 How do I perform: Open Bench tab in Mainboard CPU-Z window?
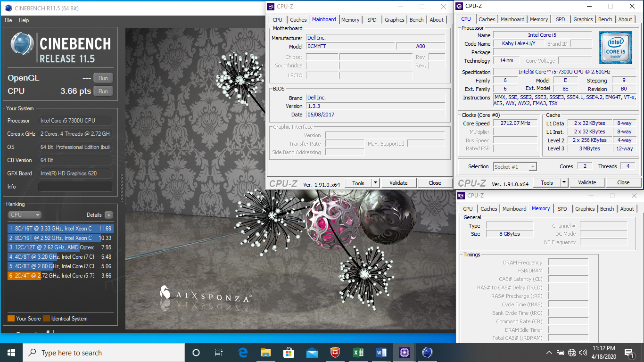(x=417, y=20)
